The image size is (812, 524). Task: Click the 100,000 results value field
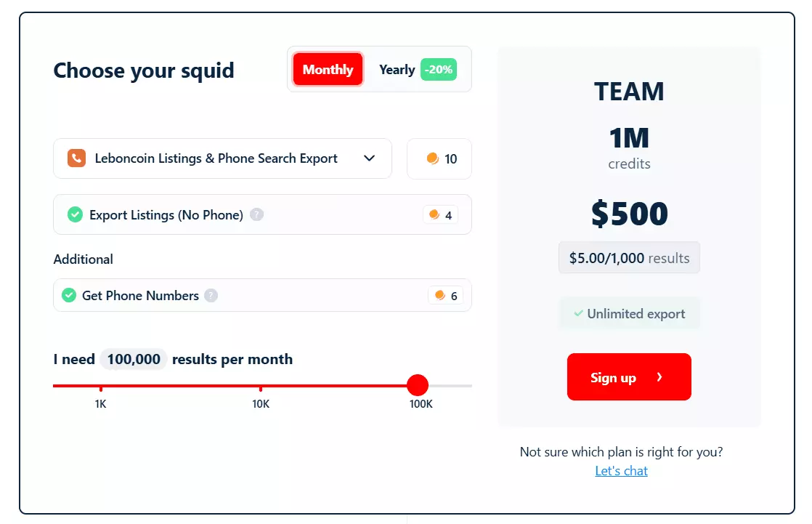coord(133,358)
